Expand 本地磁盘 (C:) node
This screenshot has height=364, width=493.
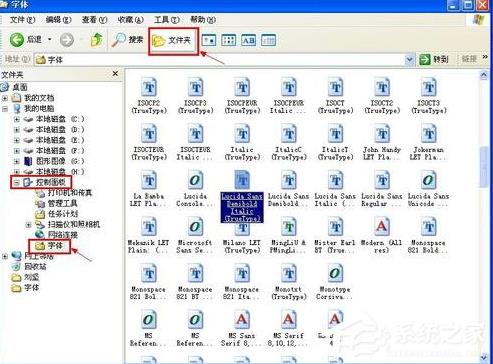click(x=16, y=119)
